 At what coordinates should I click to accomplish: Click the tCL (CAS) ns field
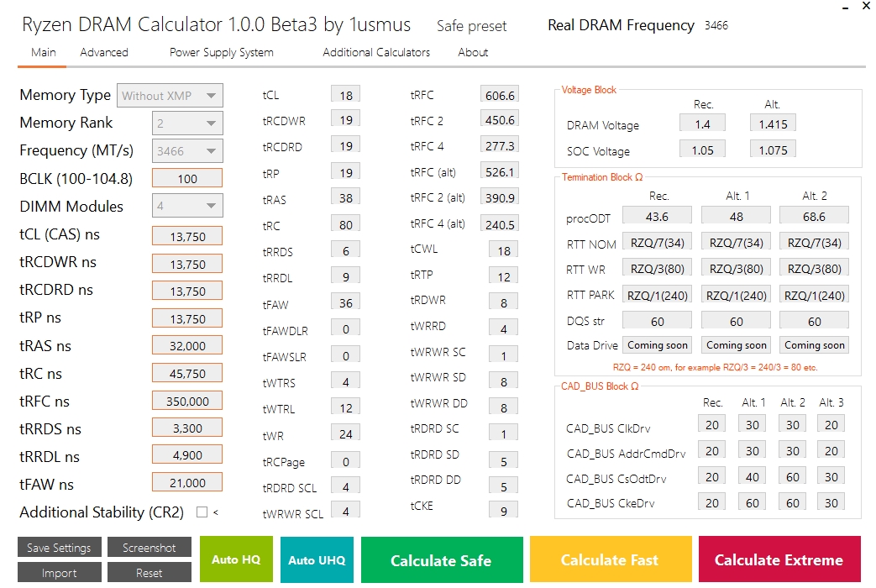pos(187,236)
